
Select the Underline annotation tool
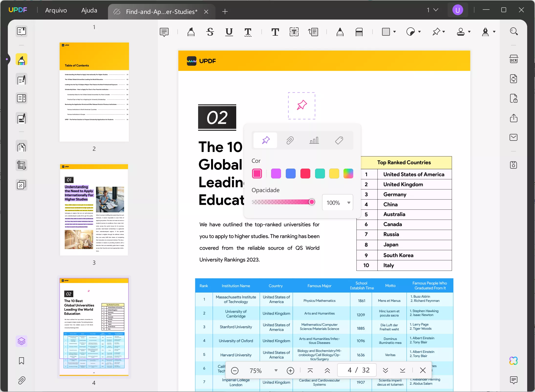pyautogui.click(x=229, y=32)
